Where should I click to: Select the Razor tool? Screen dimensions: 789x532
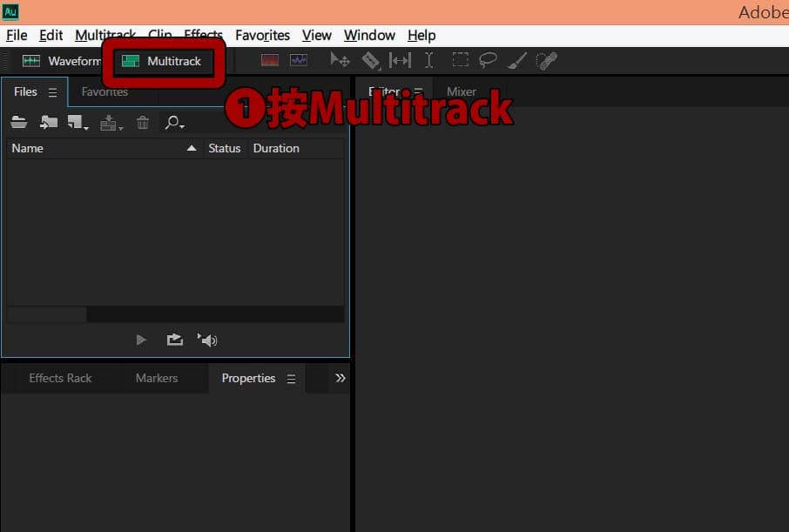371,61
